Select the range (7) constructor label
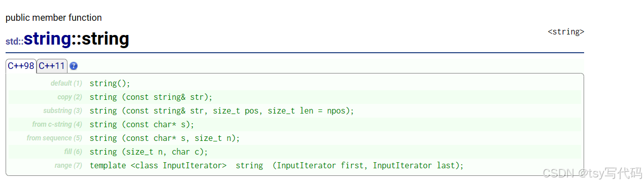Viewport: 644px width, 184px height. 68,165
